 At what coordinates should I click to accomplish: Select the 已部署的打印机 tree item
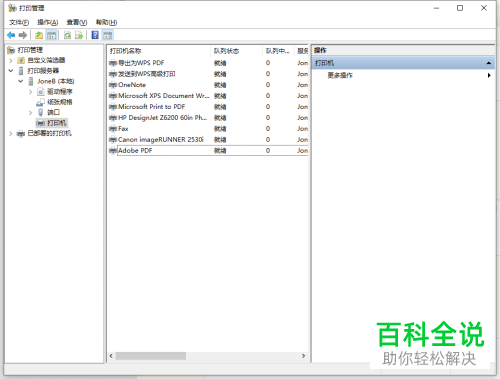pos(49,133)
